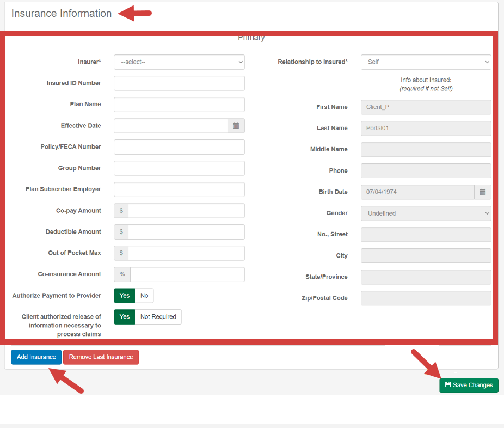The height and width of the screenshot is (428, 504).
Task: Open the Gender dropdown showing Undefined
Action: tap(426, 213)
